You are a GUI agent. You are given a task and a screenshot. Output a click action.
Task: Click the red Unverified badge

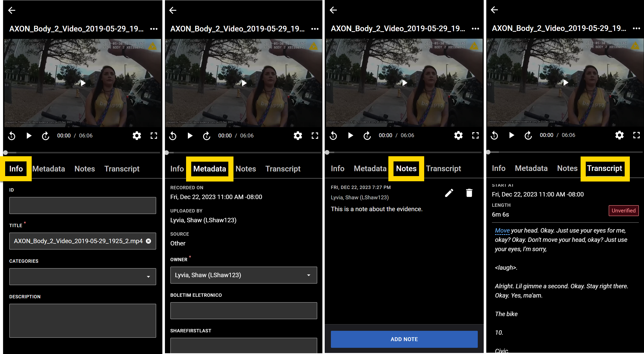pos(623,211)
